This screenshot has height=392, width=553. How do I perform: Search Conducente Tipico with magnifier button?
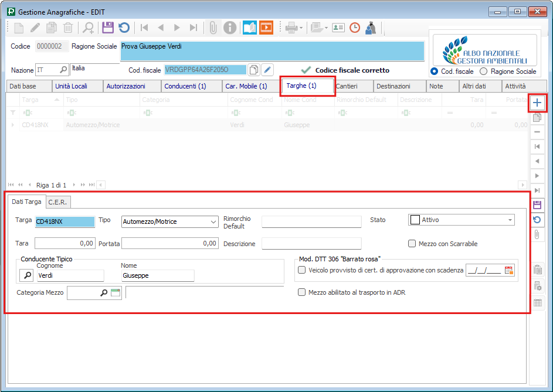(x=27, y=275)
